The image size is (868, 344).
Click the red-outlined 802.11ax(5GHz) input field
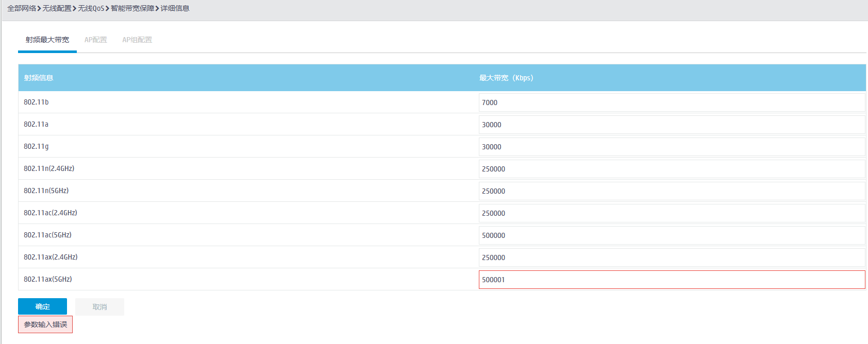point(671,280)
